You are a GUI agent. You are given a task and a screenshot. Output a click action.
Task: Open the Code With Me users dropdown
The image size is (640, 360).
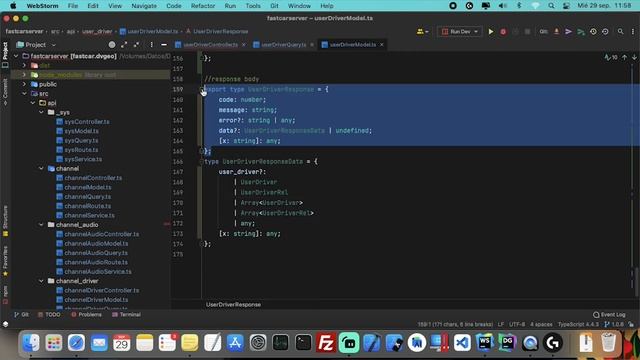click(x=422, y=31)
